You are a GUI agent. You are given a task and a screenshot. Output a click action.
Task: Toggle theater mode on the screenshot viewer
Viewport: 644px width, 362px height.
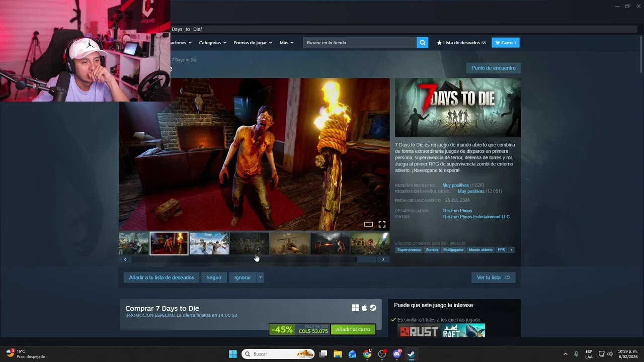[368, 224]
